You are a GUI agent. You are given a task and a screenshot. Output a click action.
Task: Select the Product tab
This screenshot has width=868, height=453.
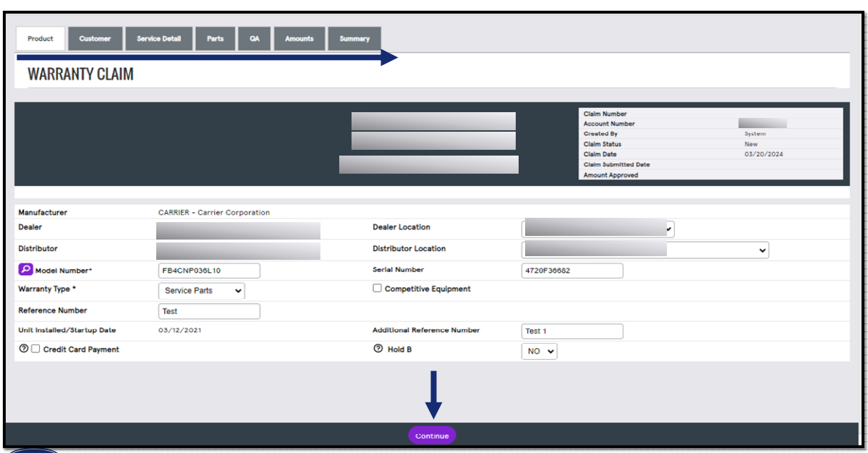(40, 38)
